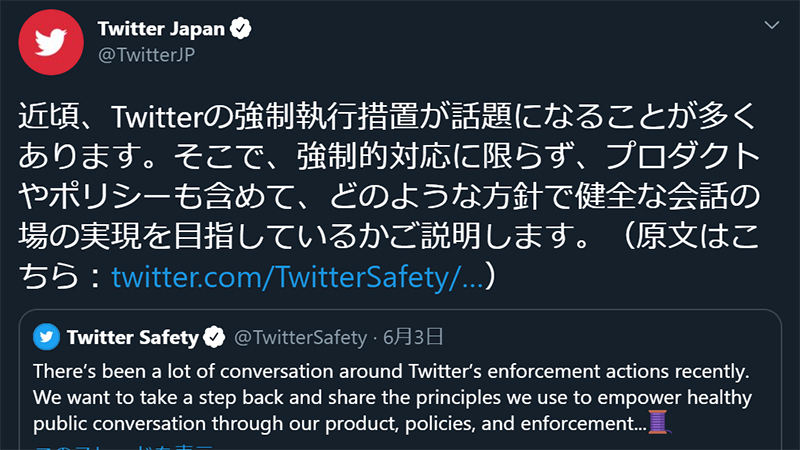Click the quoted line starting "There's been a lot"
The width and height of the screenshot is (800, 450).
point(390,371)
